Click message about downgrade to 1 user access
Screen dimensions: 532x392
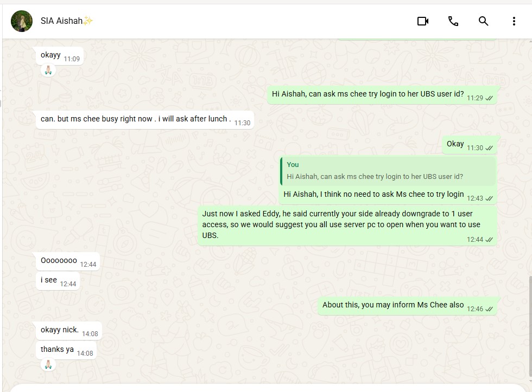[347, 226]
